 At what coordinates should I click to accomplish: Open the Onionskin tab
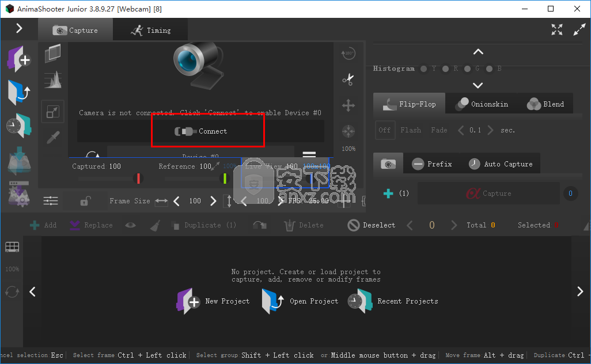point(482,104)
